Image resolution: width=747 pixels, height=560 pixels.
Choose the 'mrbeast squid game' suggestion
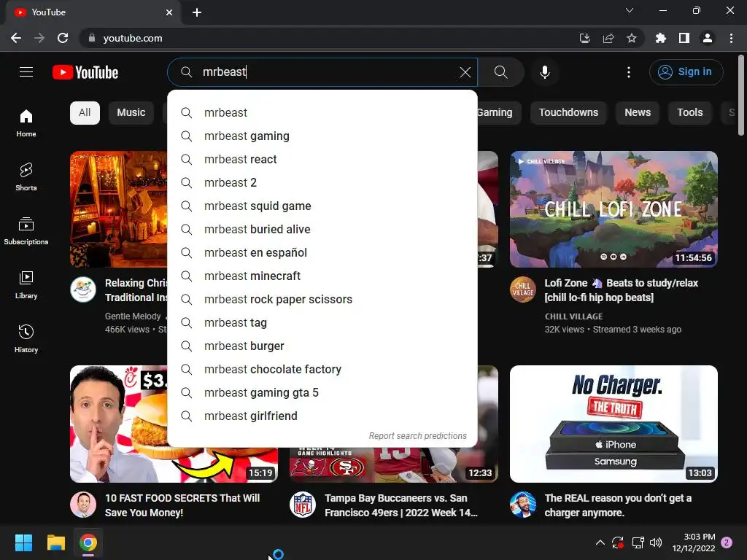[322, 206]
